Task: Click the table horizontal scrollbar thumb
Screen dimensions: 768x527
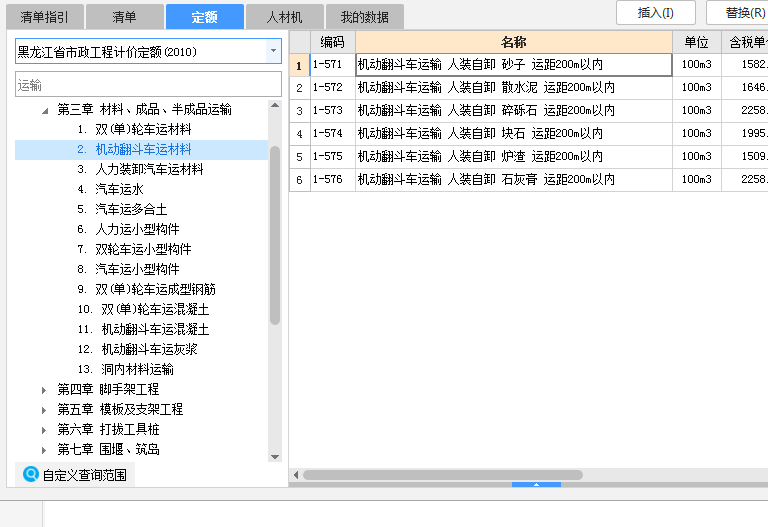Action: pos(443,475)
